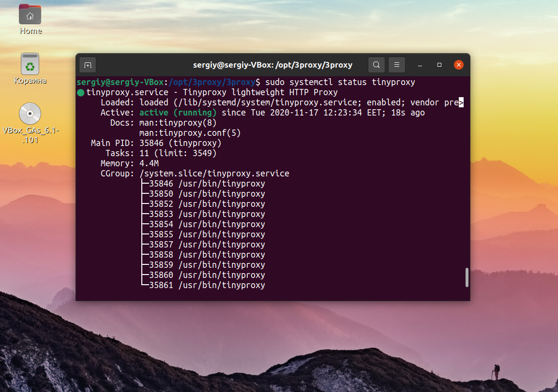Image resolution: width=558 pixels, height=392 pixels.
Task: Click the timestamp '2020-11-17 12:23:34 EET'
Action: tap(328, 113)
